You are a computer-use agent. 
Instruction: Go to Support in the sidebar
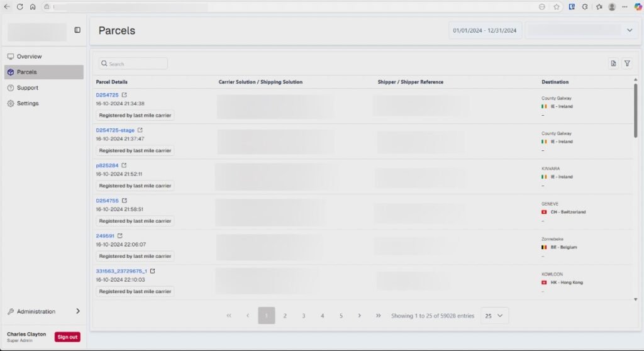[x=27, y=88]
